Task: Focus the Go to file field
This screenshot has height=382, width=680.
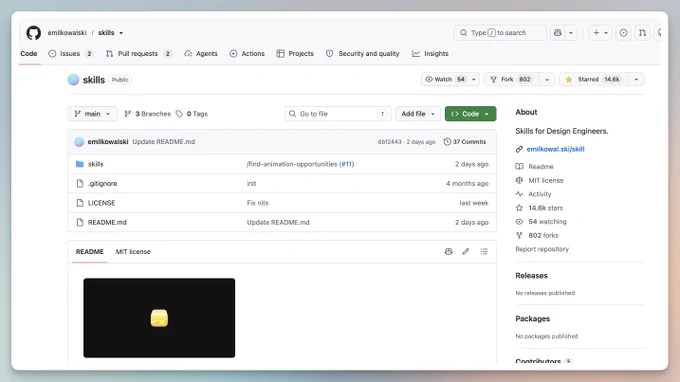Action: 338,114
